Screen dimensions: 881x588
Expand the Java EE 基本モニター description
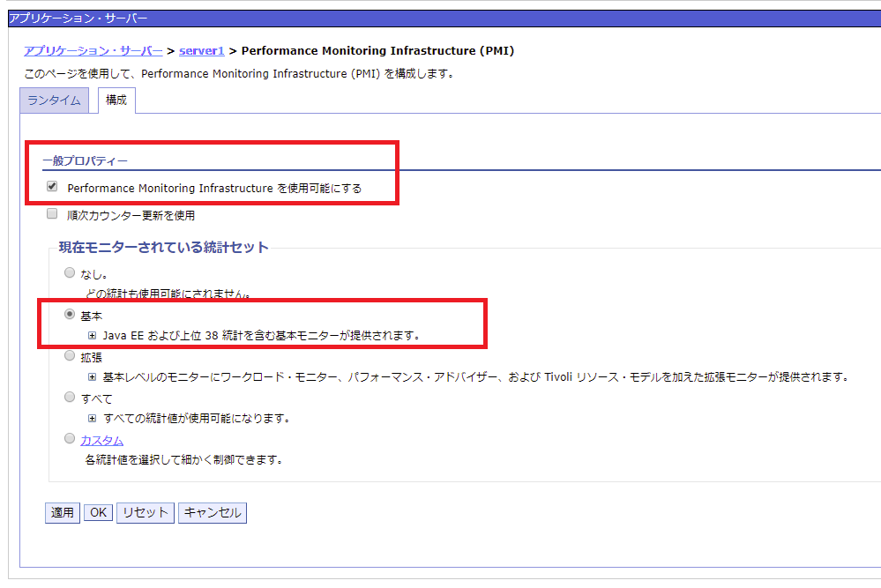point(92,336)
